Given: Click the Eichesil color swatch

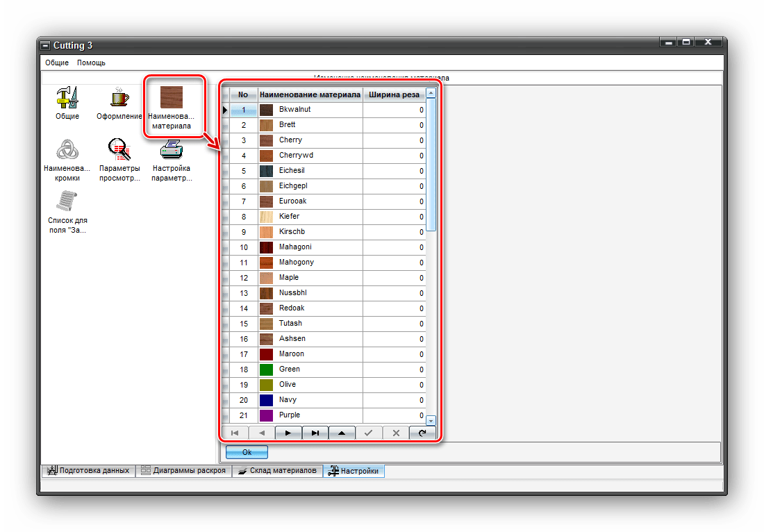Looking at the screenshot, I should click(266, 171).
